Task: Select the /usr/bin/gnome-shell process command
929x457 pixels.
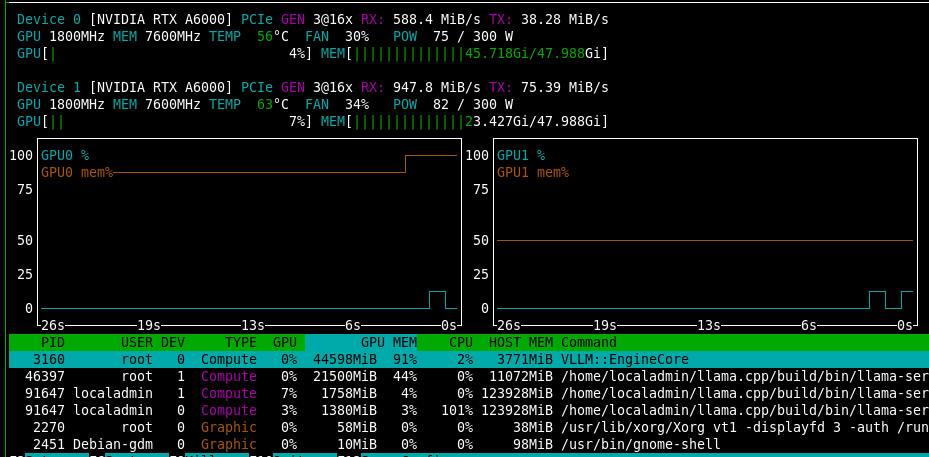Action: coord(641,445)
